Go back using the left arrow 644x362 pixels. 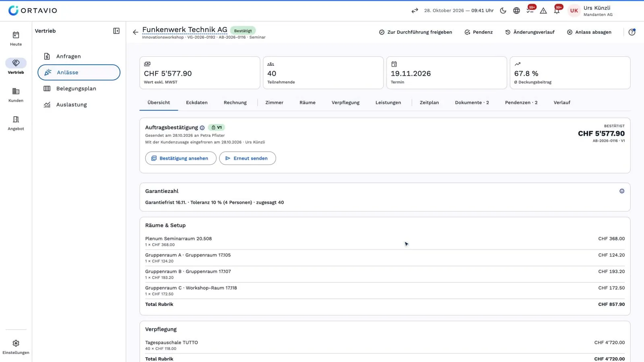(x=135, y=32)
